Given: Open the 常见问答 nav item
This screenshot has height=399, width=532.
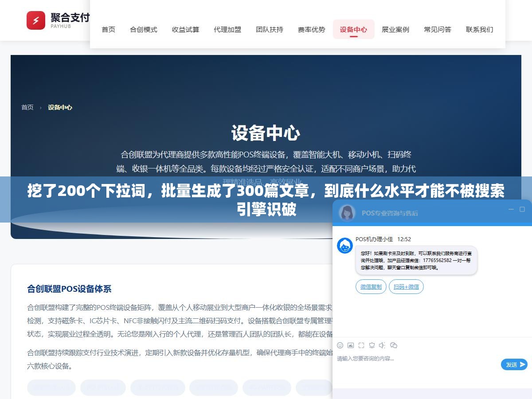Looking at the screenshot, I should 438,30.
